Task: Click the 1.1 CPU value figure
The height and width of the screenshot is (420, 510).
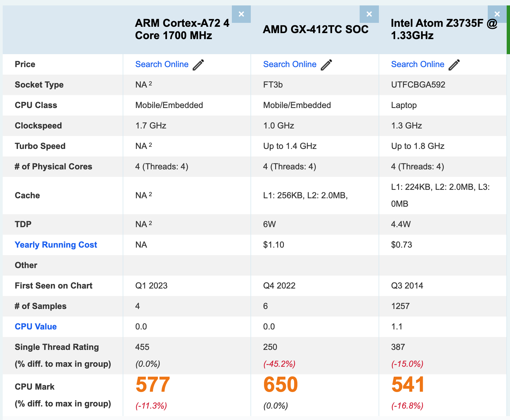Action: [x=397, y=327]
